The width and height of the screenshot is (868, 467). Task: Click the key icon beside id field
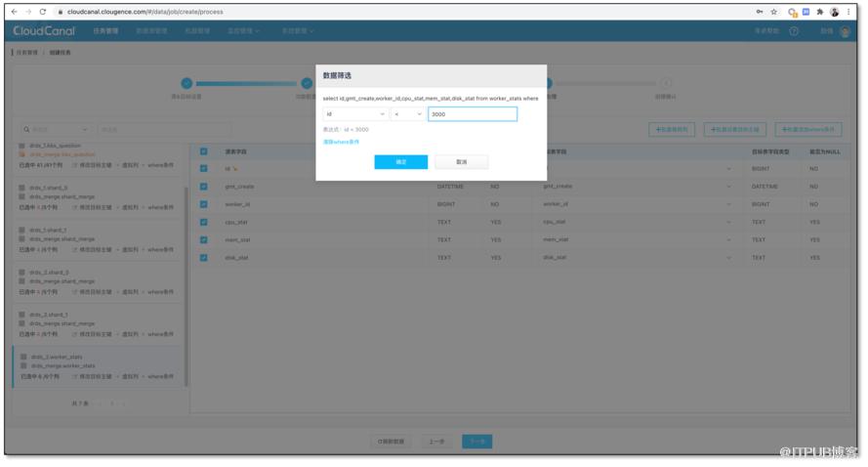coord(235,168)
